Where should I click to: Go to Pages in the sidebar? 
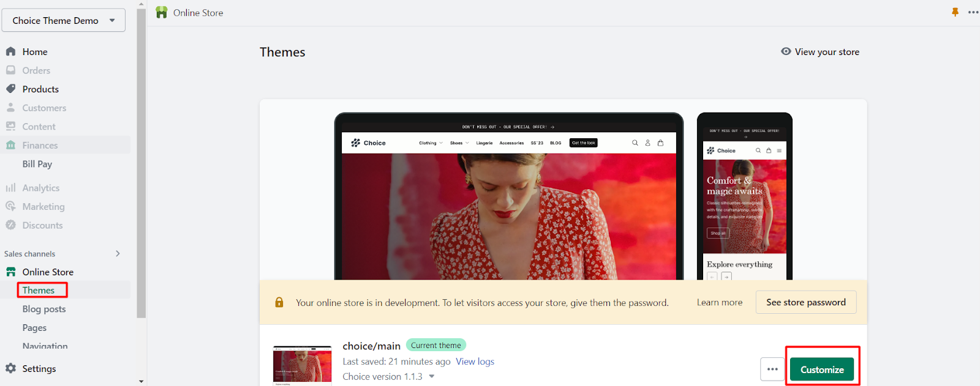[x=34, y=328]
